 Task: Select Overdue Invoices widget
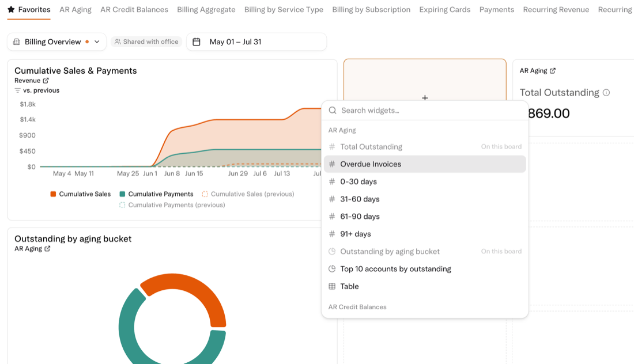[x=425, y=164]
